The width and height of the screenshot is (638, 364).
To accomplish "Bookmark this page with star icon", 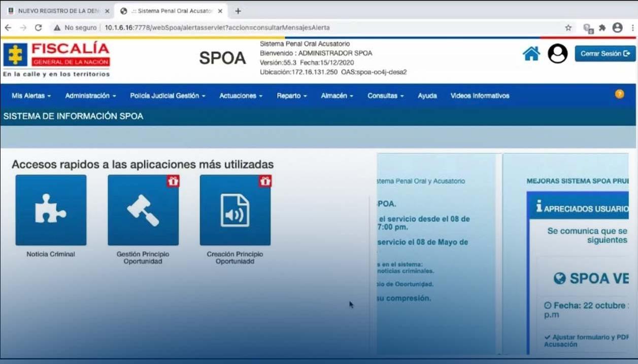I will click(568, 28).
